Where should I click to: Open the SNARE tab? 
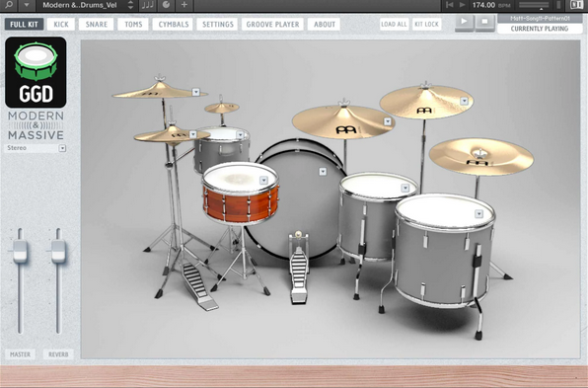tap(96, 25)
